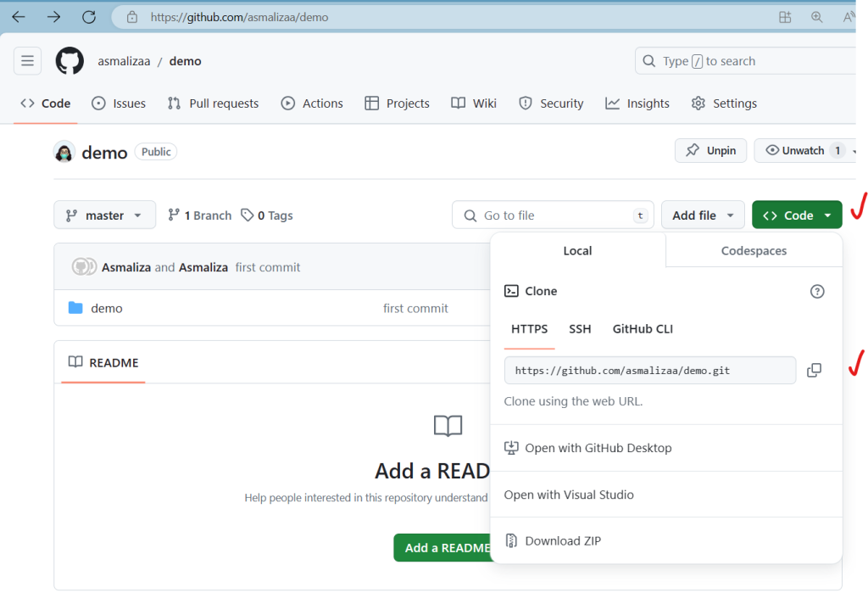
Task: Open the Add file dropdown
Action: tap(703, 215)
